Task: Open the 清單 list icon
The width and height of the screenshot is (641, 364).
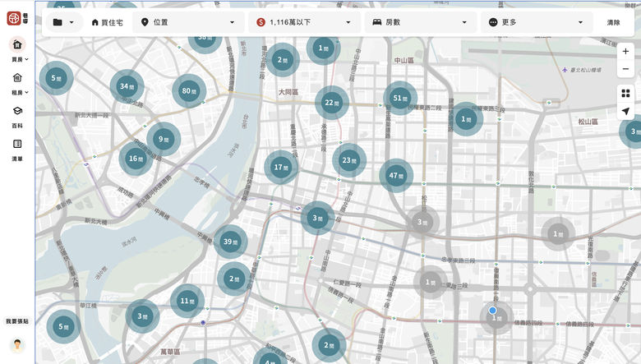Action: (17, 144)
